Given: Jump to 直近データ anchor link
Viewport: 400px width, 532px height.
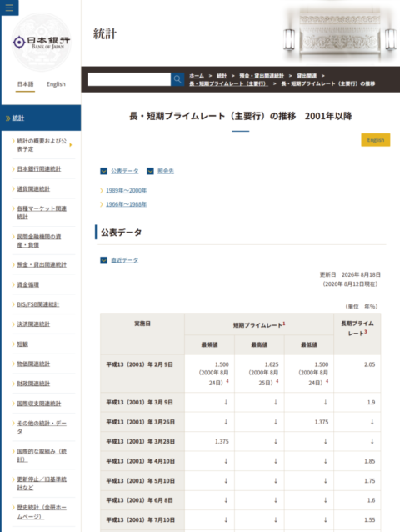Looking at the screenshot, I should (x=125, y=260).
